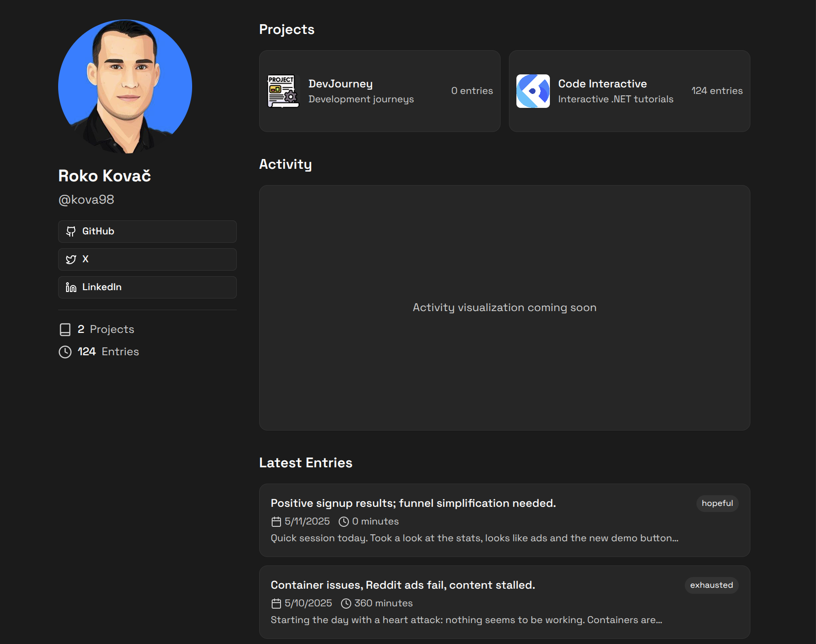Open the X profile link button
The width and height of the screenshot is (816, 644).
[x=147, y=259]
